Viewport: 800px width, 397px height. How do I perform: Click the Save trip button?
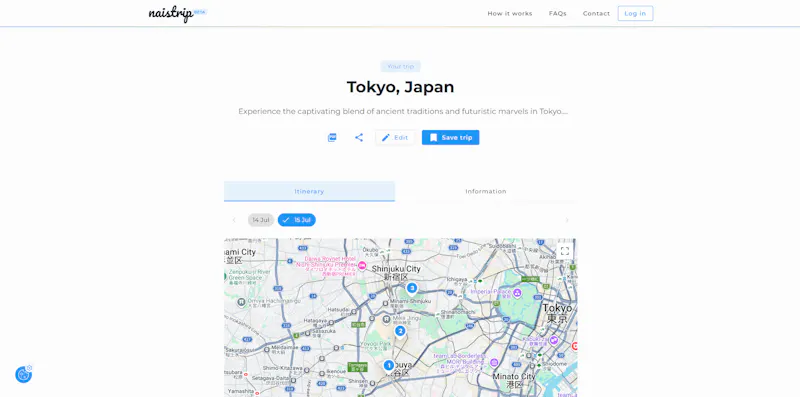point(451,137)
